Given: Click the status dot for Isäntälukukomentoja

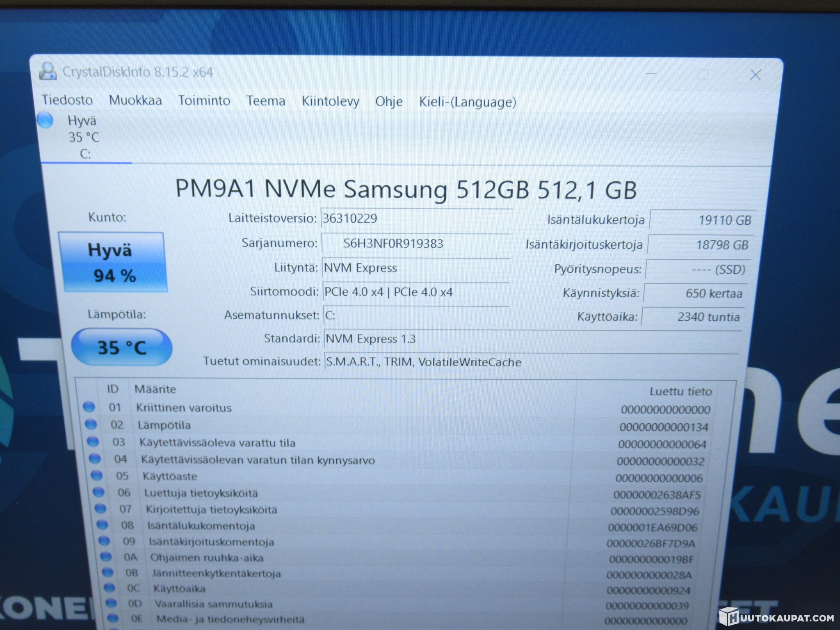Looking at the screenshot, I should click(102, 525).
